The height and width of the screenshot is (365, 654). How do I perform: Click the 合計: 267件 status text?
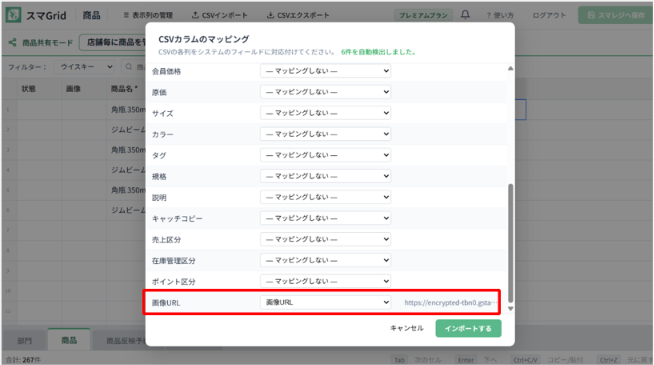23,360
